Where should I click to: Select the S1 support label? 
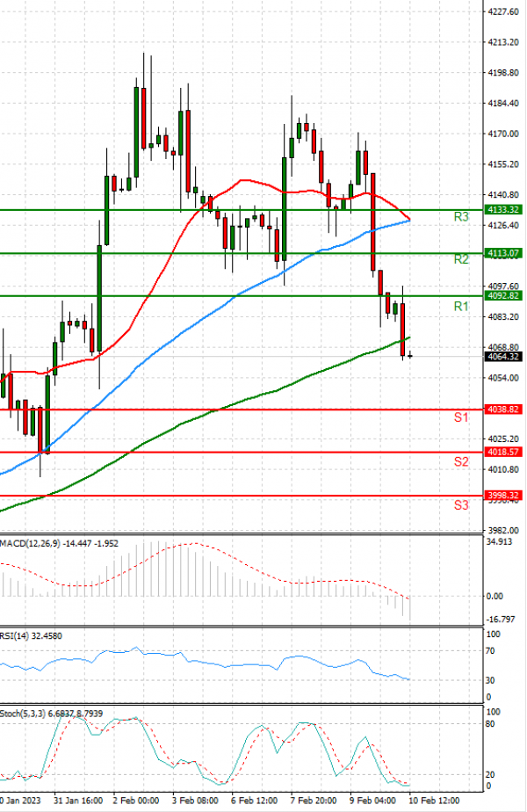coord(461,417)
